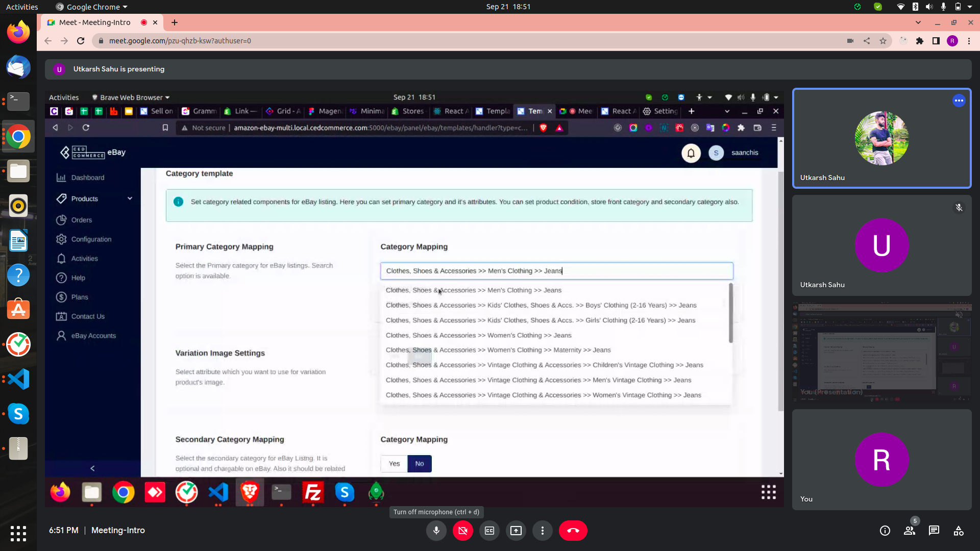Switch to Stores tab in Brave
This screenshot has width=980, height=551.
[x=407, y=111]
